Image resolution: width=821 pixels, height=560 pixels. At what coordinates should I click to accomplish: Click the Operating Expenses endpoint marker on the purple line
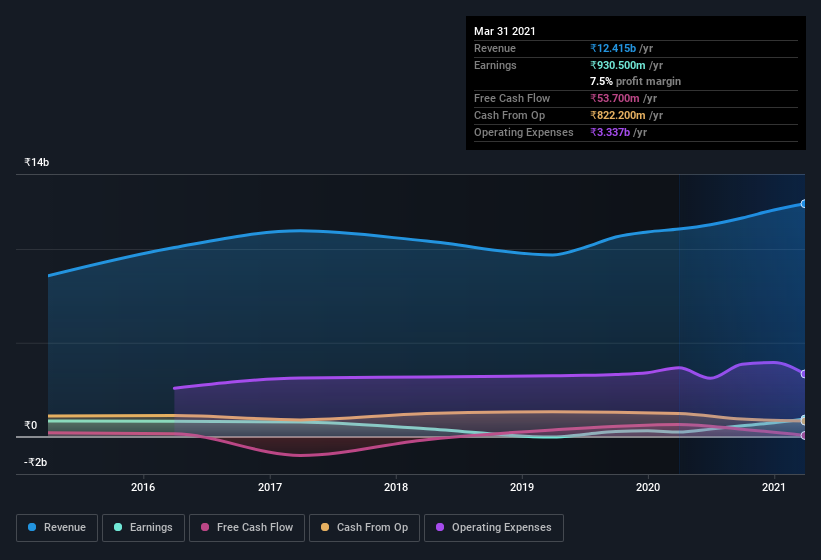point(804,374)
